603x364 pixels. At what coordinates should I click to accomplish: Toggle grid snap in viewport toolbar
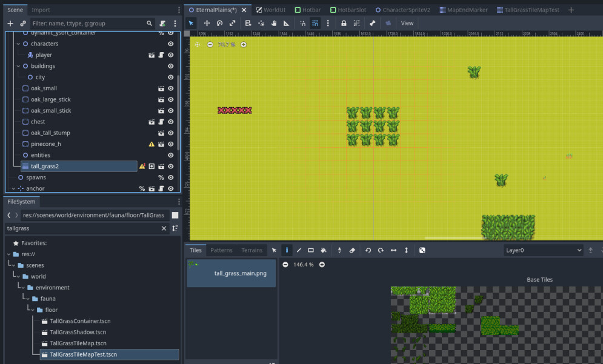click(x=315, y=23)
